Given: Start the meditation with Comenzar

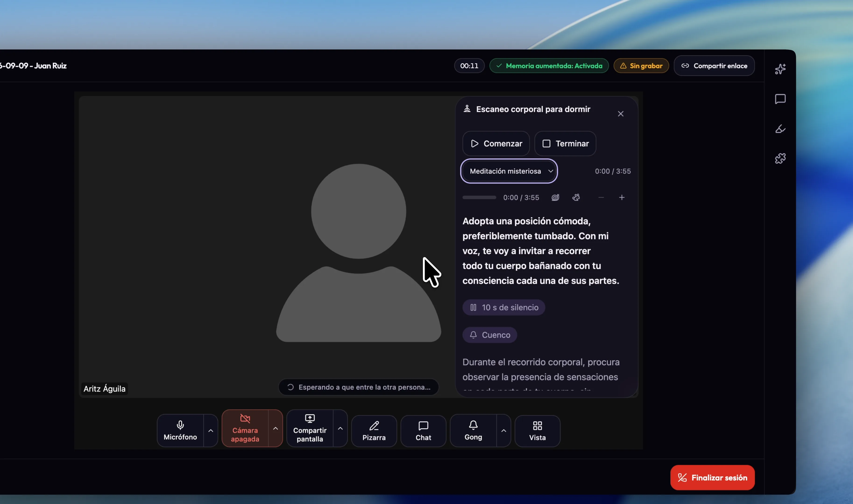Looking at the screenshot, I should (496, 144).
